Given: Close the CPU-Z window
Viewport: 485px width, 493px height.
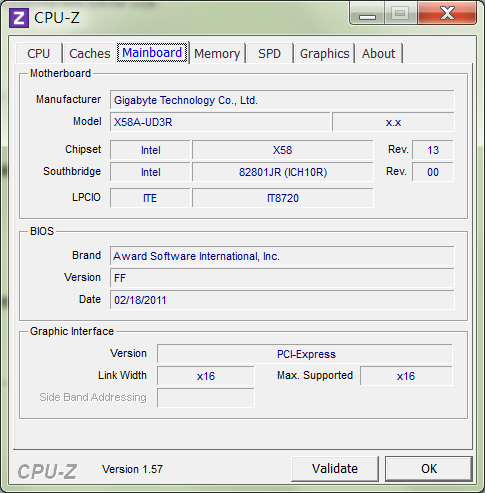Looking at the screenshot, I should 447,13.
